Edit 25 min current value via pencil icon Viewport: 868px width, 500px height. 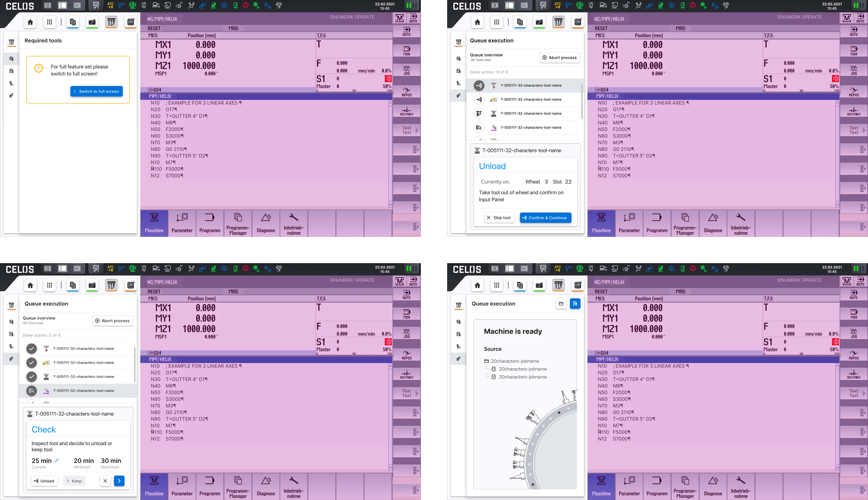pyautogui.click(x=57, y=461)
